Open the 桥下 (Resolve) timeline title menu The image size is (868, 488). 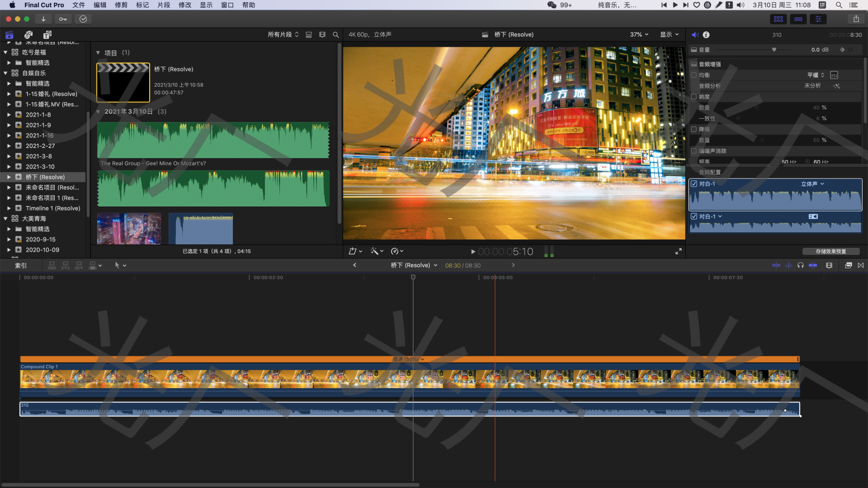click(x=414, y=265)
